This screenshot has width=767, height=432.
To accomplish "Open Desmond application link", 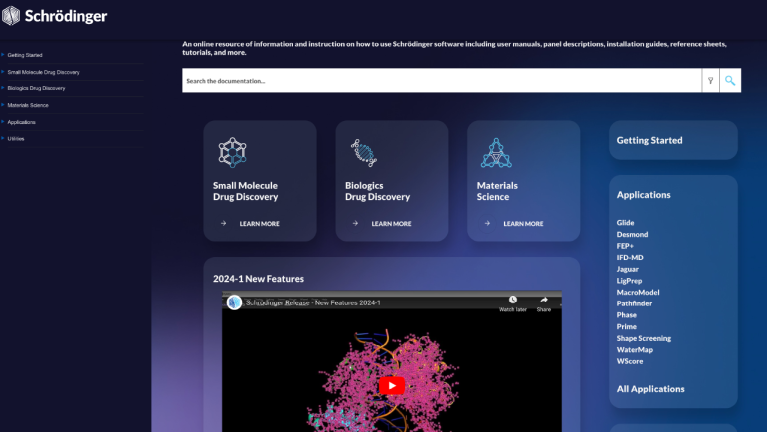I will [x=632, y=234].
